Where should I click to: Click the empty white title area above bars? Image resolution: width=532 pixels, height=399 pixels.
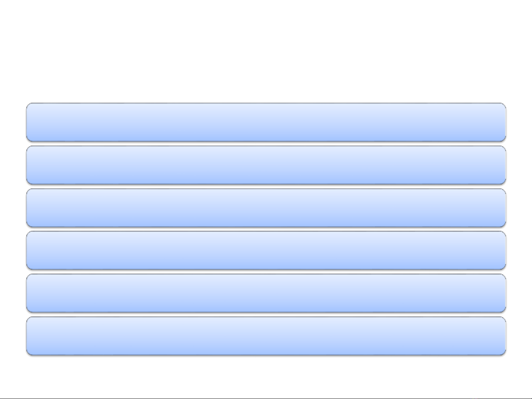pyautogui.click(x=266, y=50)
